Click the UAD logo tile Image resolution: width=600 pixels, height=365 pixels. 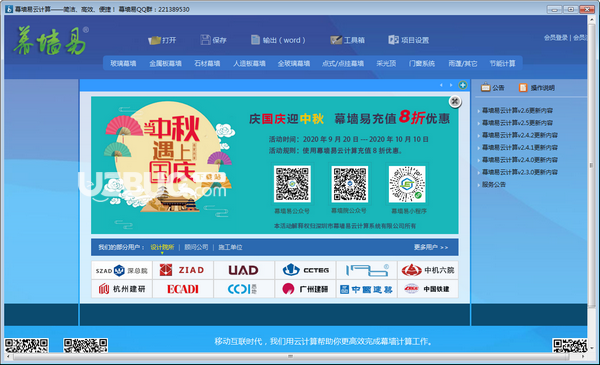(244, 270)
